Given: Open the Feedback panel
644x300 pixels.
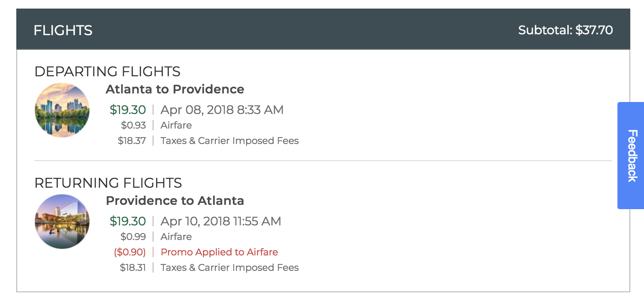Looking at the screenshot, I should [630, 156].
